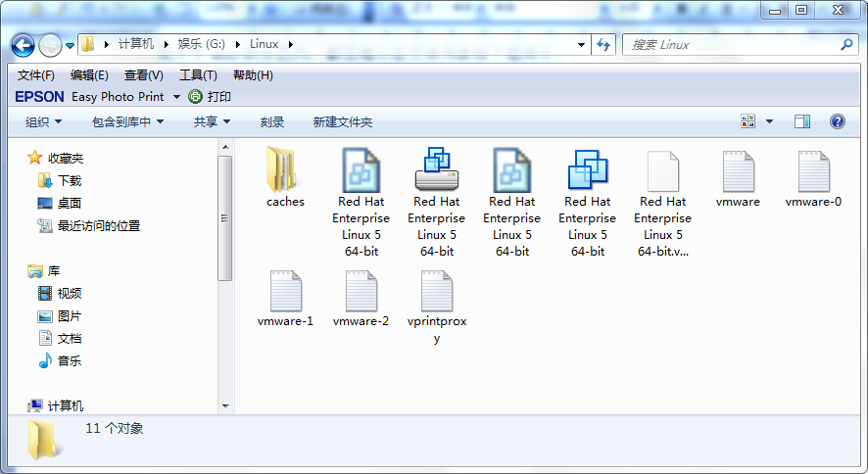868x474 pixels.
Task: Open the 组织 dropdown
Action: [43, 122]
